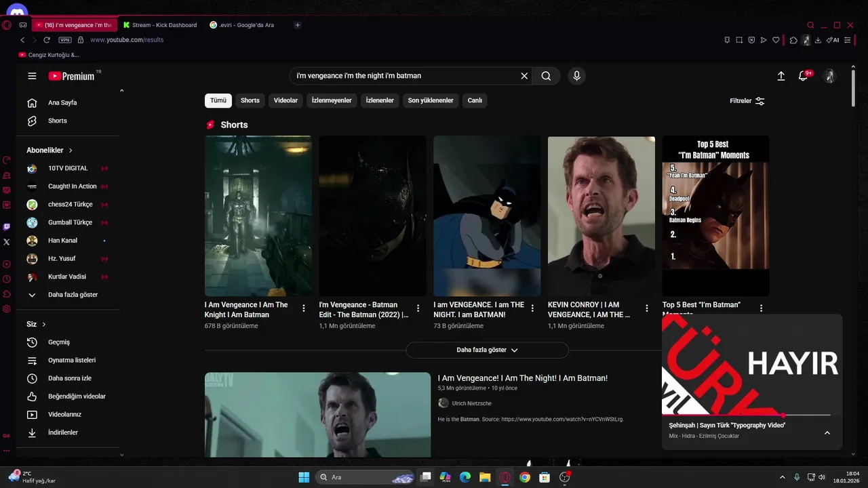This screenshot has width=868, height=488.
Task: Add page to bookmarks heart icon
Action: tap(776, 40)
